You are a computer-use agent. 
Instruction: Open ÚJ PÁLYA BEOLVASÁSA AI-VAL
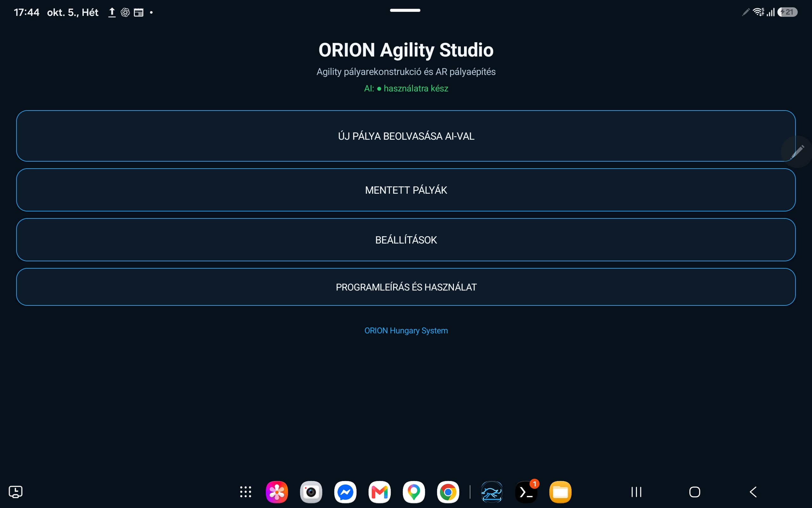pos(406,136)
